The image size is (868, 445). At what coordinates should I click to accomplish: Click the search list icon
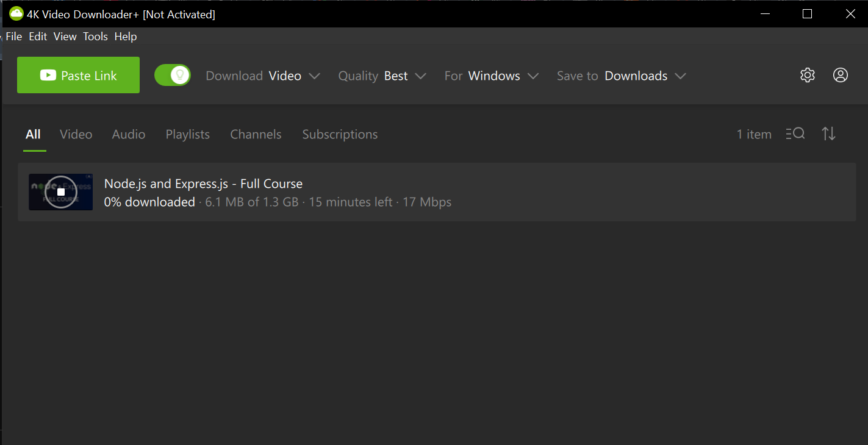tap(795, 133)
